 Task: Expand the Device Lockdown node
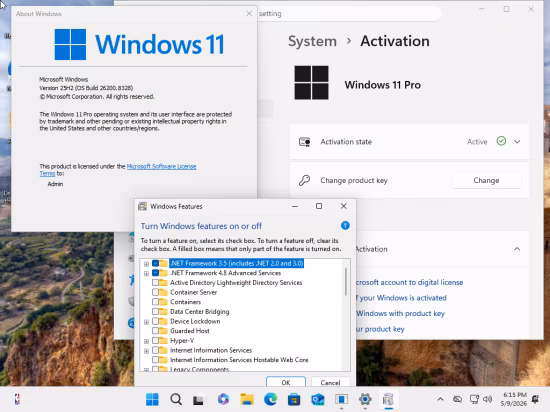point(146,322)
